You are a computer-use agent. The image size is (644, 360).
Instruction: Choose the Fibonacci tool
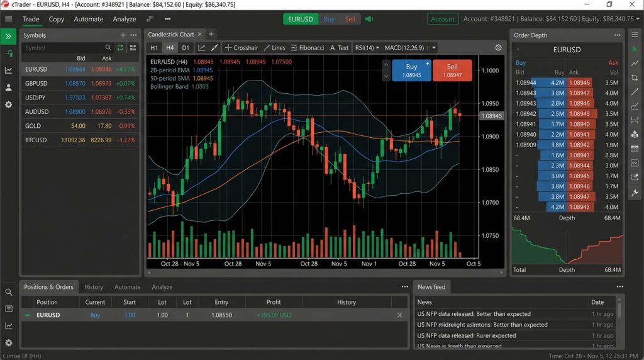pos(307,48)
